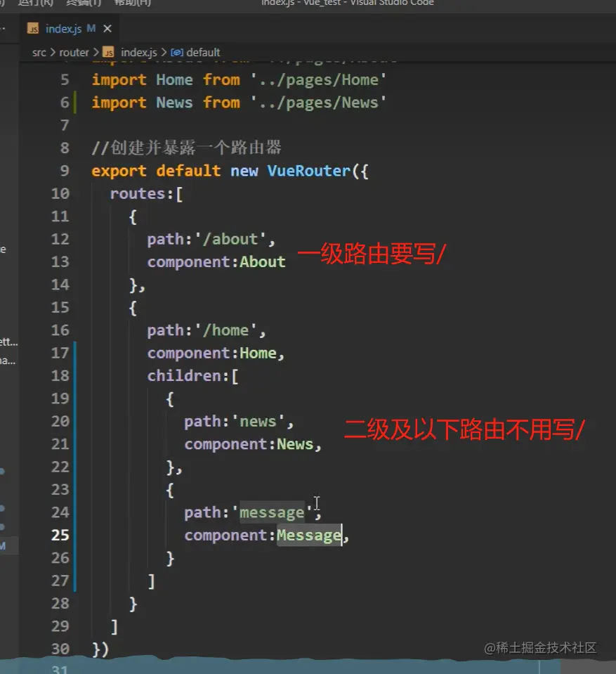Open the src breadcrumb segment
The width and height of the screenshot is (616, 674).
tap(39, 53)
